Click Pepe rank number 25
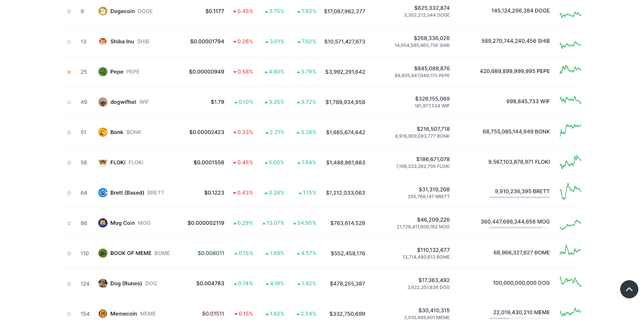The height and width of the screenshot is (327, 644). tap(84, 72)
